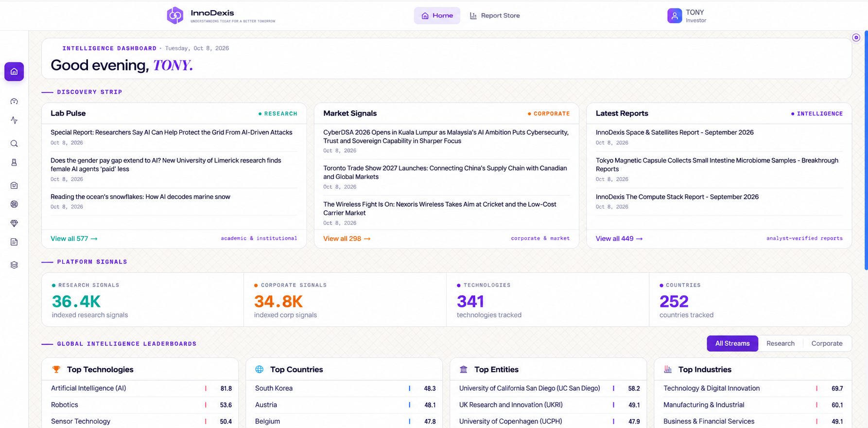Open the gauge dashboard icon in sidebar
The image size is (868, 428).
click(14, 101)
